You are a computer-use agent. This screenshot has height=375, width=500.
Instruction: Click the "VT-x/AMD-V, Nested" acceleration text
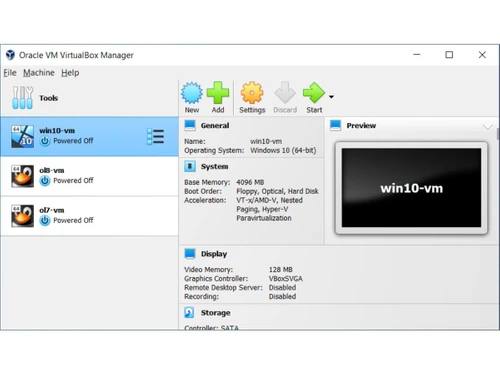tap(269, 200)
